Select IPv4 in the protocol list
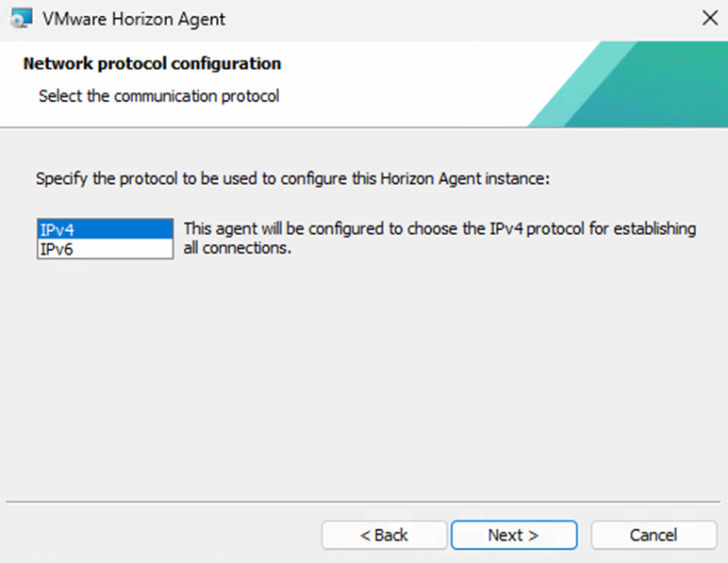Image resolution: width=728 pixels, height=563 pixels. [x=105, y=229]
